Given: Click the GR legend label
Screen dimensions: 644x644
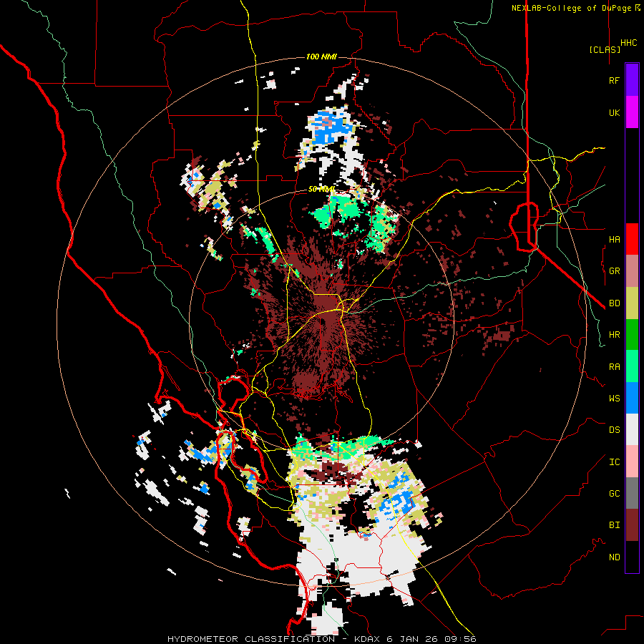Looking at the screenshot, I should pos(614,271).
